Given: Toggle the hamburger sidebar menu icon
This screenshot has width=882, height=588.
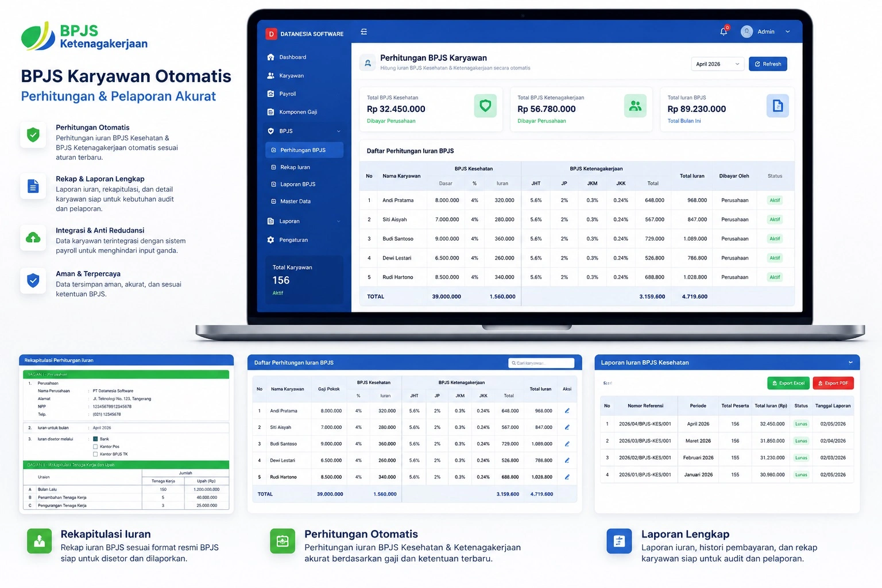Looking at the screenshot, I should 363,32.
